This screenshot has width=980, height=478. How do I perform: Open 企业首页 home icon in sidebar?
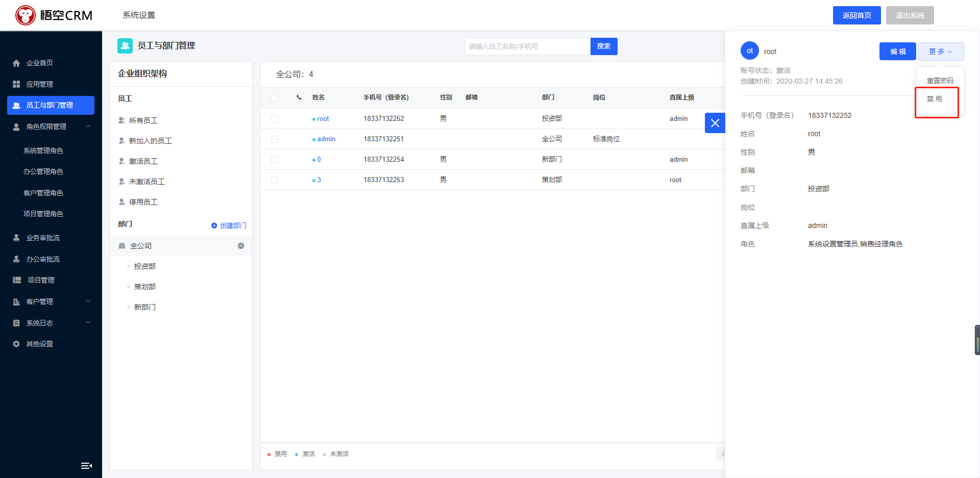tap(16, 63)
